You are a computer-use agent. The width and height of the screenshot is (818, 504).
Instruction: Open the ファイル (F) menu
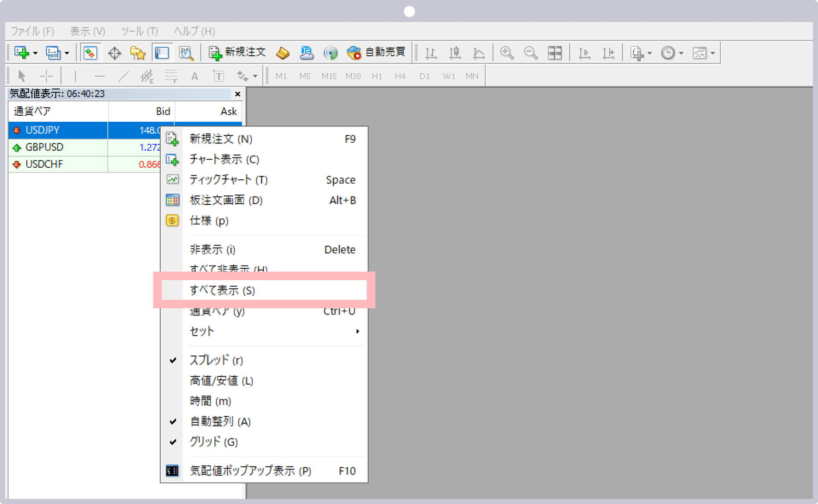coord(32,31)
